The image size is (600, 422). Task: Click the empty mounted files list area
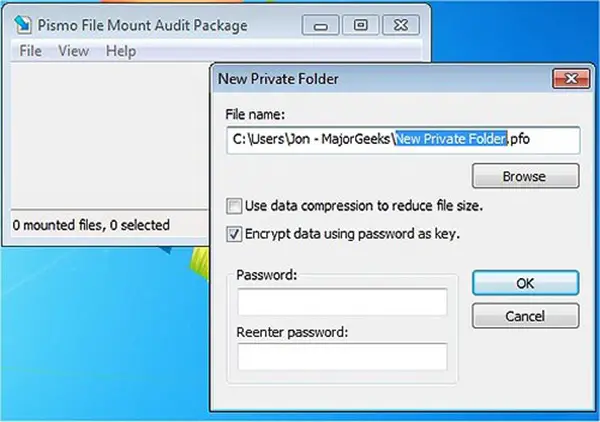tap(110, 130)
